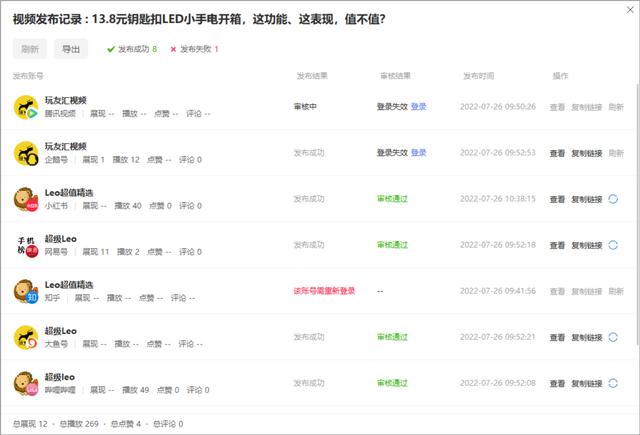
Task: Click 刷新 in the 知乎 row
Action: (616, 291)
